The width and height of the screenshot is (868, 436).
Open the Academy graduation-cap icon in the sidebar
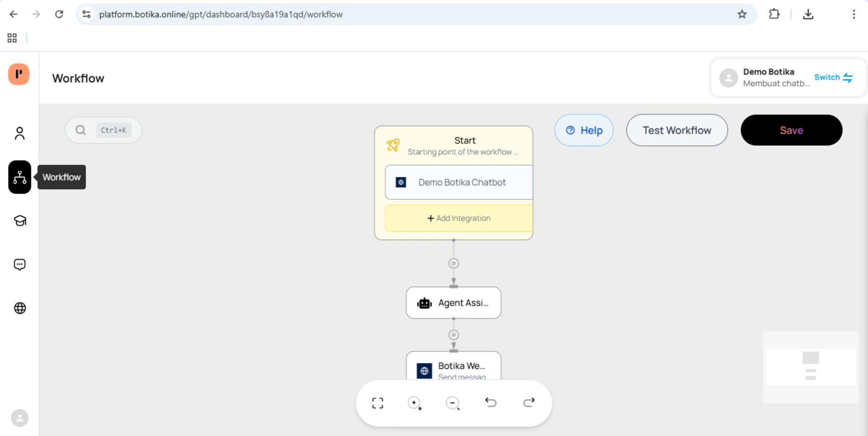19,221
